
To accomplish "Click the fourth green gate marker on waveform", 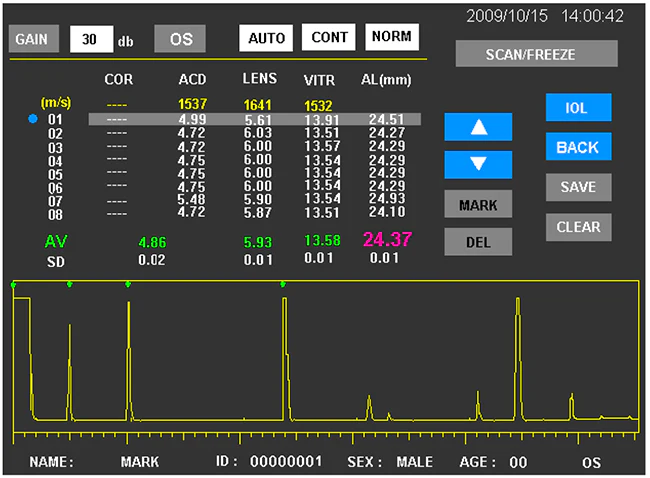I will click(x=283, y=284).
